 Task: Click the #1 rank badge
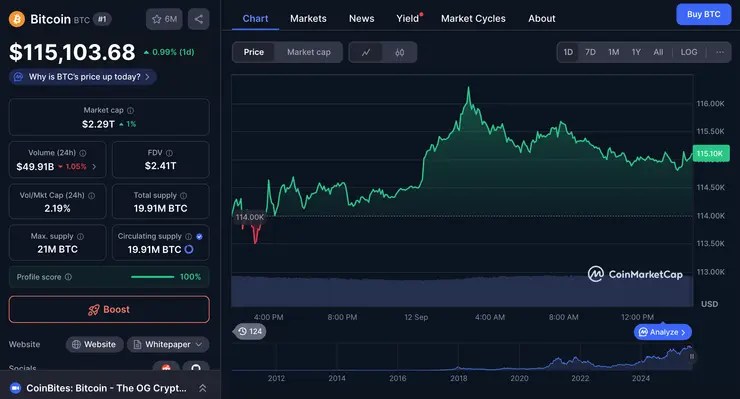pos(102,19)
